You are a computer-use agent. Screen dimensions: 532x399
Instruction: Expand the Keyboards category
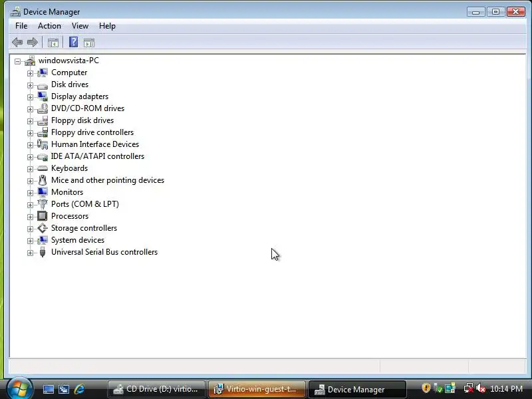point(30,169)
